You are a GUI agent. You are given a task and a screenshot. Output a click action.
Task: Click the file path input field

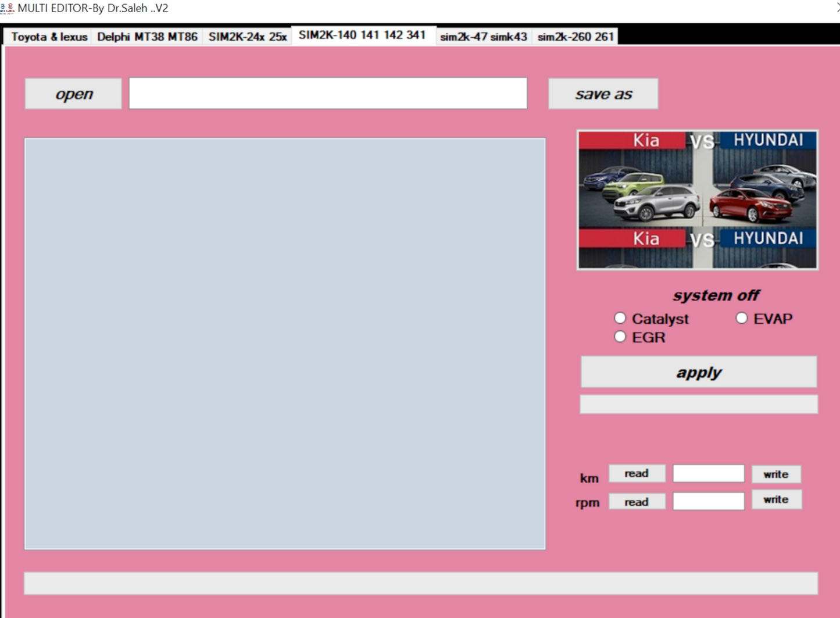click(x=327, y=93)
